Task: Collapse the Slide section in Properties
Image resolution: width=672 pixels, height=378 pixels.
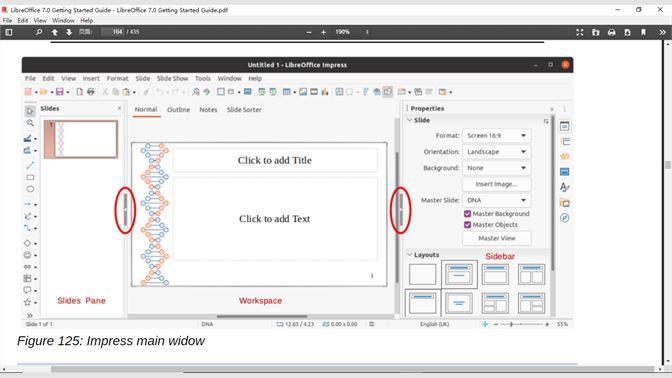Action: pyautogui.click(x=409, y=120)
